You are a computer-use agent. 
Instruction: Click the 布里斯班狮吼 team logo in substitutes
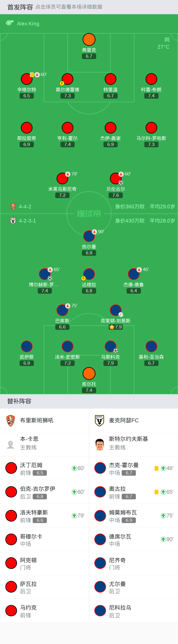[10, 420]
